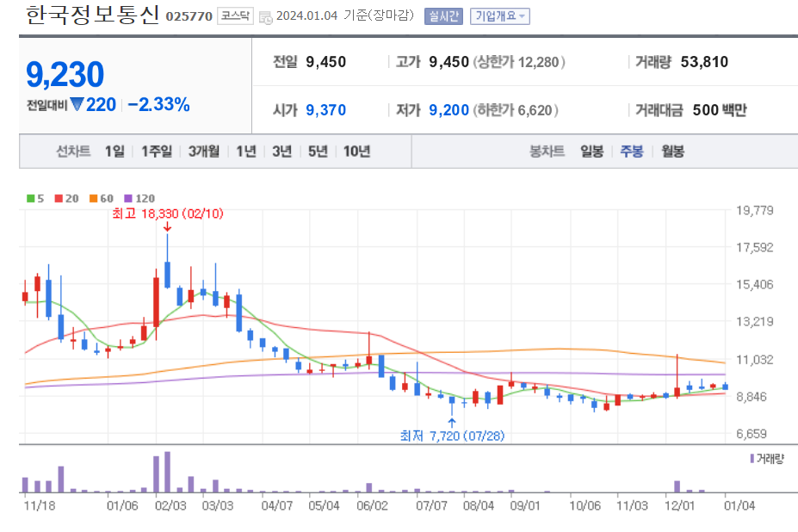The image size is (798, 532).
Task: Select the 1일 line chart period
Action: point(114,152)
